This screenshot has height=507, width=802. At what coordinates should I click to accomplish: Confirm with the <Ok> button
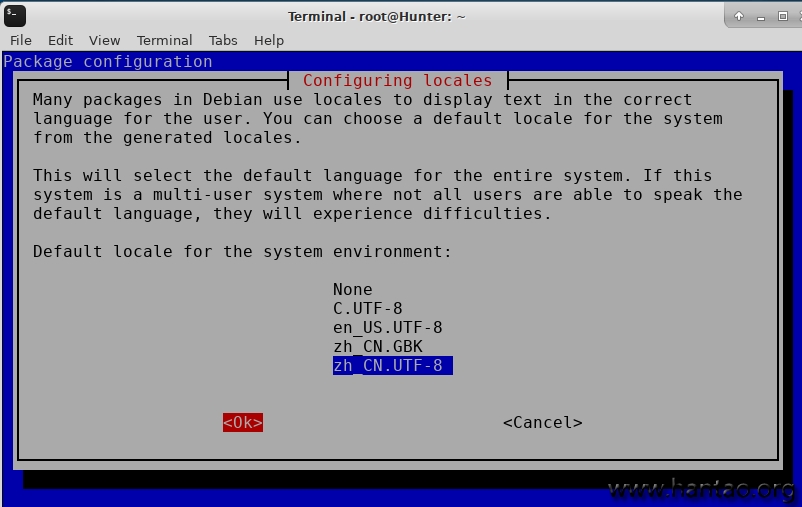click(243, 423)
